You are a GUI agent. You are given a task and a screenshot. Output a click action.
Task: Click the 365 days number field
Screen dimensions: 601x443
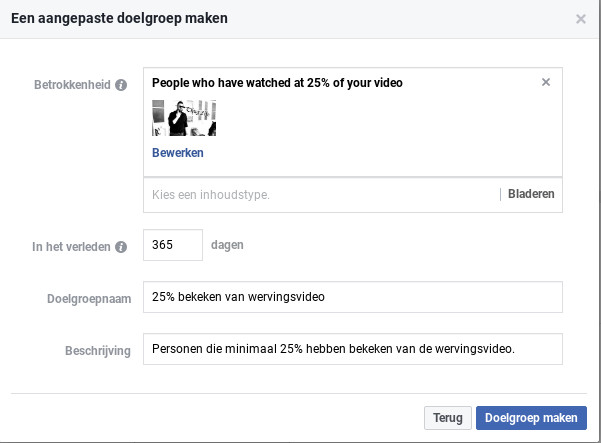point(173,245)
